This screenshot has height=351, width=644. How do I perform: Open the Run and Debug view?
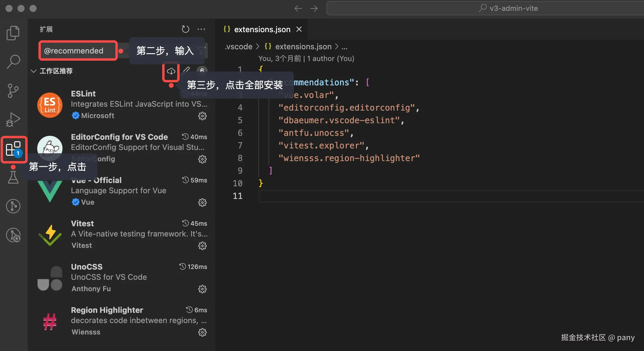point(13,120)
